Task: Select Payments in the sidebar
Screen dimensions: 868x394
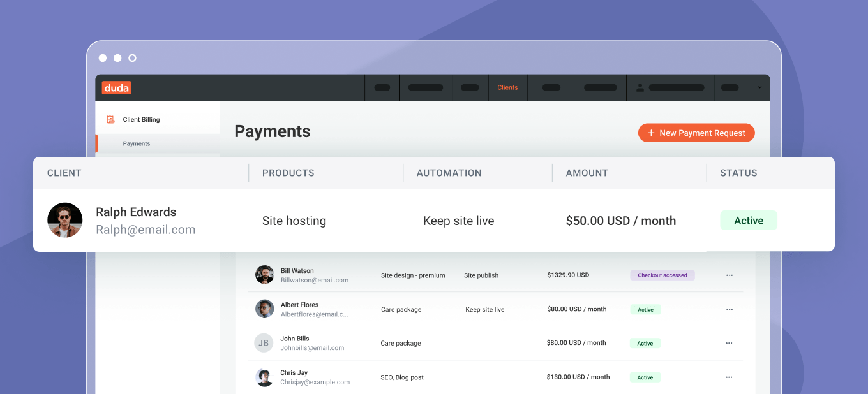Action: tap(137, 143)
